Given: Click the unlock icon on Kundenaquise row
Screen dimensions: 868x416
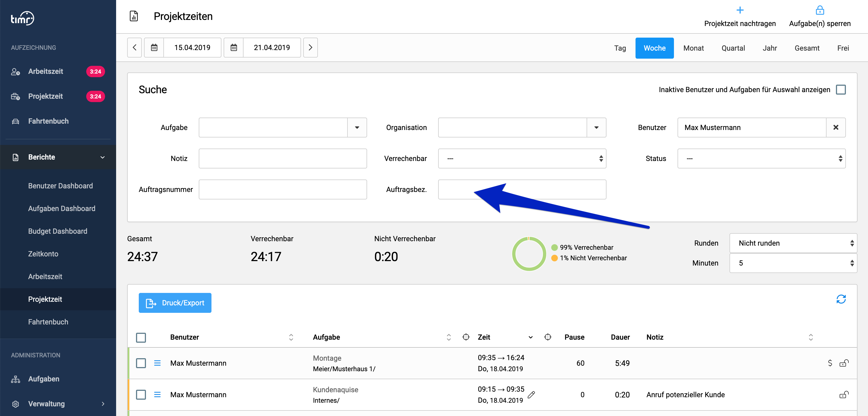Looking at the screenshot, I should [x=844, y=394].
